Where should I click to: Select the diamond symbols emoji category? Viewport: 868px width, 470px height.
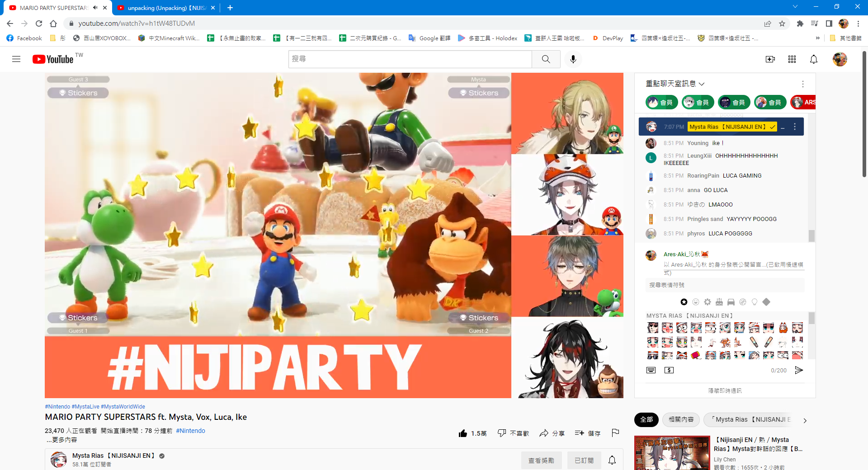pyautogui.click(x=766, y=302)
